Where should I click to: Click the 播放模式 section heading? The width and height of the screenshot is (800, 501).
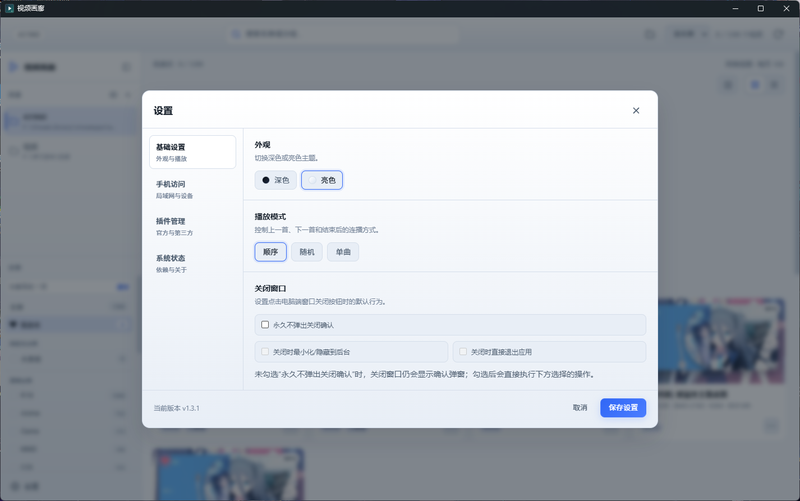(270, 217)
